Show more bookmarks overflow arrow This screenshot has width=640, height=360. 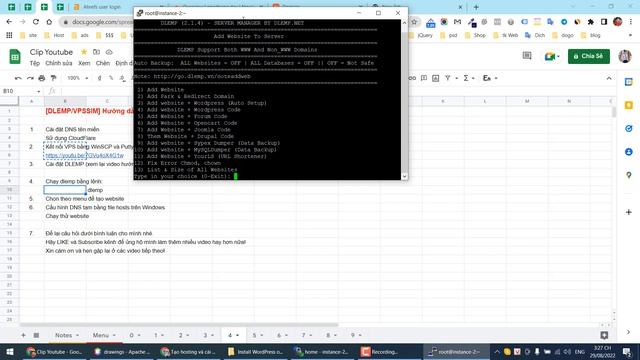(x=630, y=36)
